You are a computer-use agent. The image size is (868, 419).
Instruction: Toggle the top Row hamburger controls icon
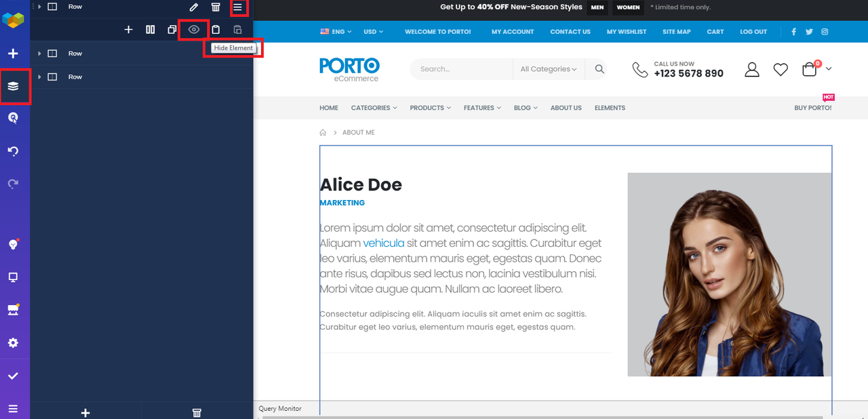[x=238, y=7]
